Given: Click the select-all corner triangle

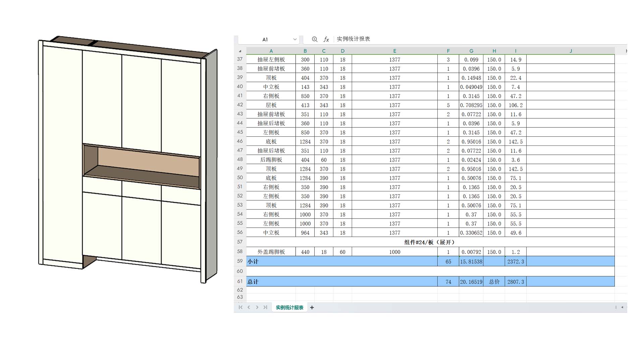Looking at the screenshot, I should tap(240, 51).
